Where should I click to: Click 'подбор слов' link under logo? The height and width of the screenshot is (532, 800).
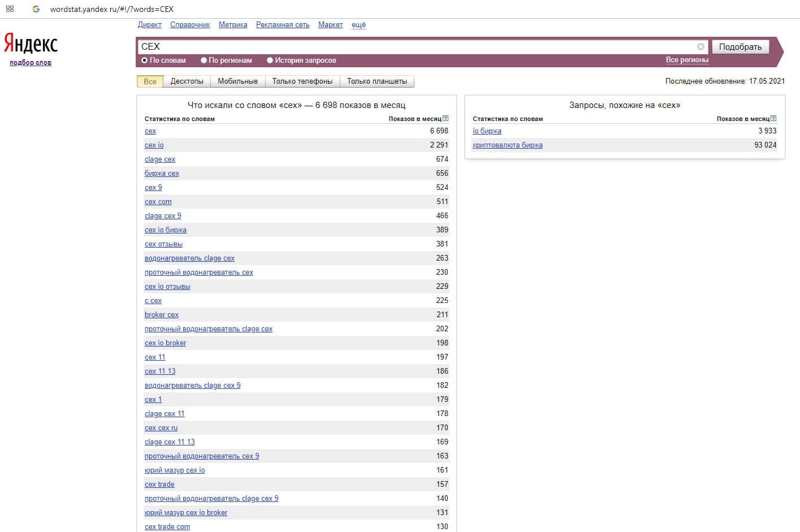[x=31, y=63]
